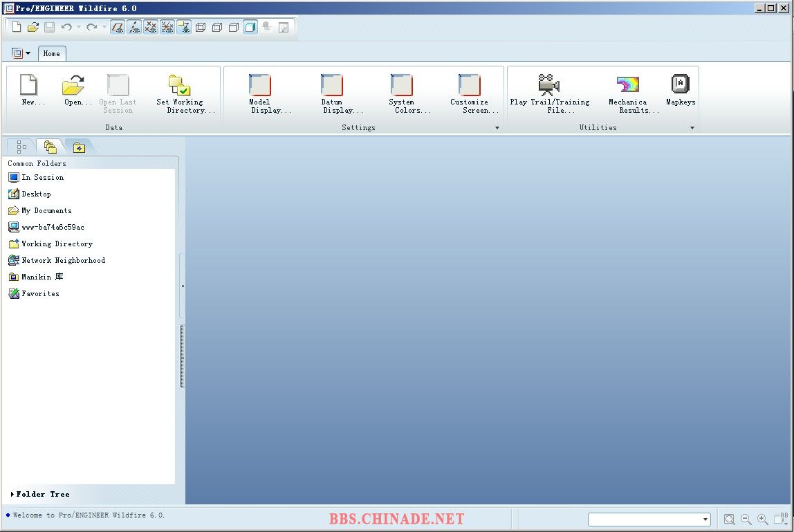Open Datum Display settings
The height and width of the screenshot is (532, 794).
pos(342,93)
